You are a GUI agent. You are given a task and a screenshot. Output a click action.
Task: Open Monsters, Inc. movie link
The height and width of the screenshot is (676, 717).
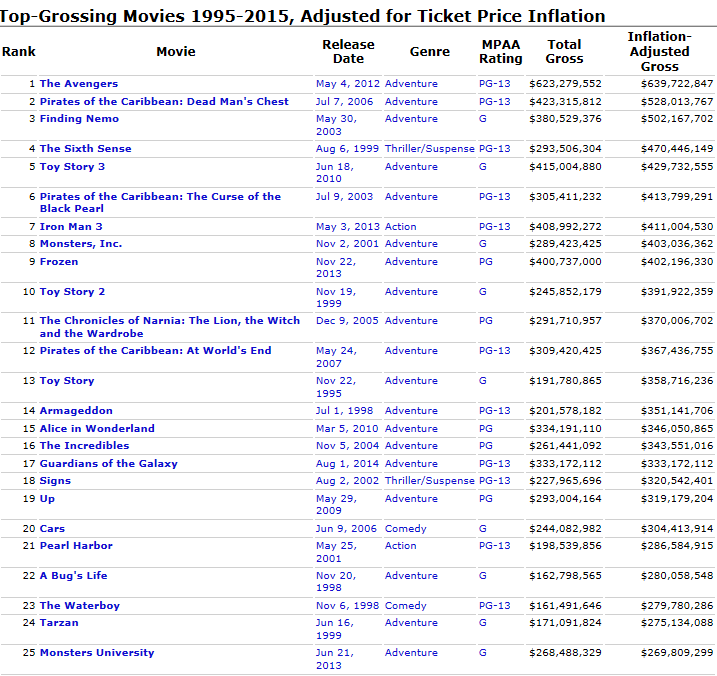81,244
